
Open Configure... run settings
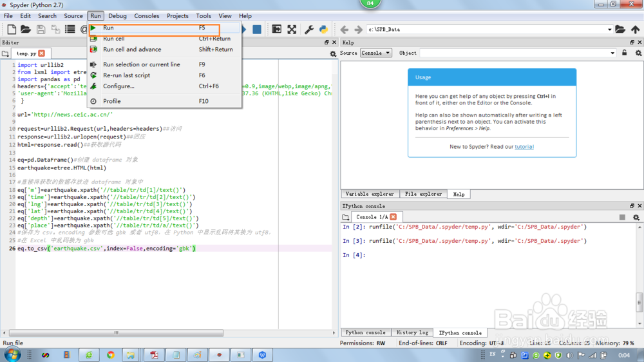(164, 86)
